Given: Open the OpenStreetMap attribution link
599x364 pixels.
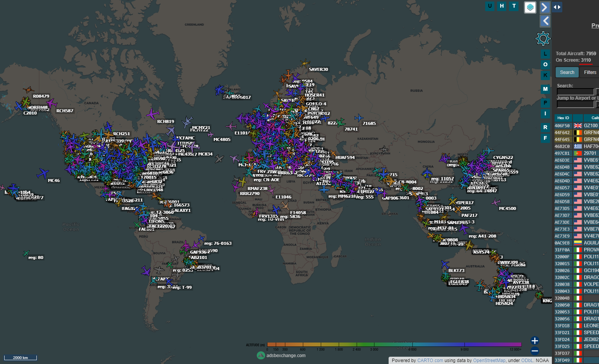Looking at the screenshot, I should (489, 361).
